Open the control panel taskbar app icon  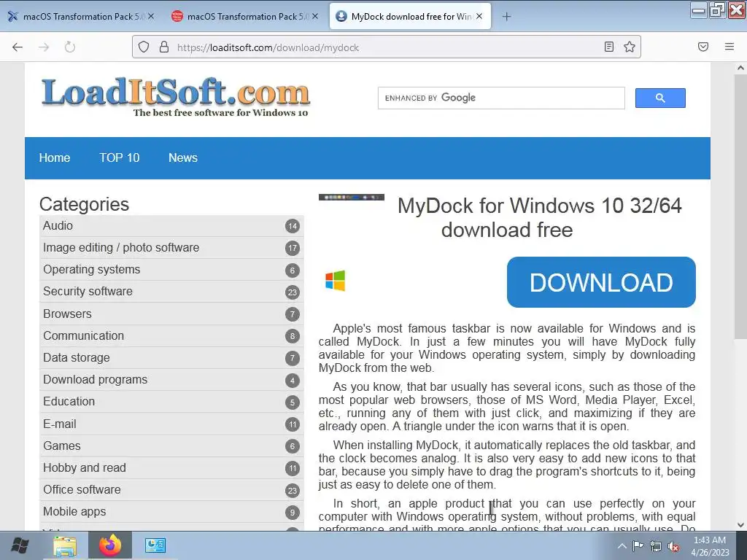pos(155,545)
